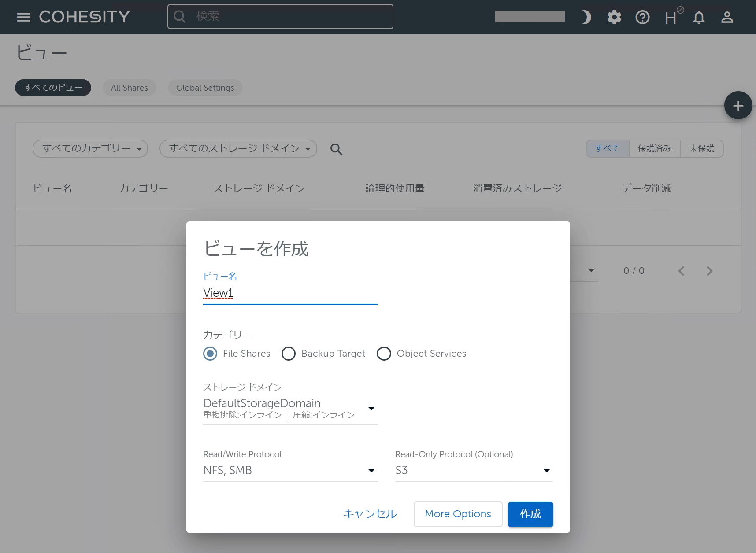This screenshot has width=756, height=553.
Task: Open rows-per-page dropdown arrow
Action: [x=591, y=270]
